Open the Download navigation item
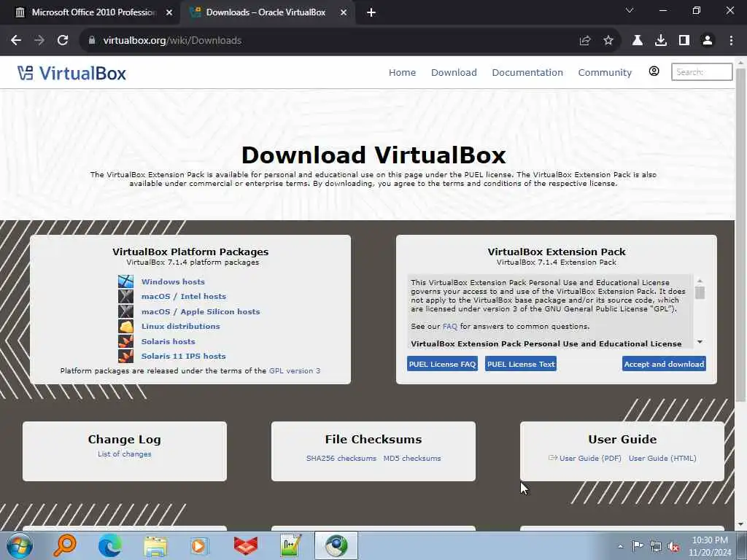This screenshot has width=747, height=560. pos(454,72)
